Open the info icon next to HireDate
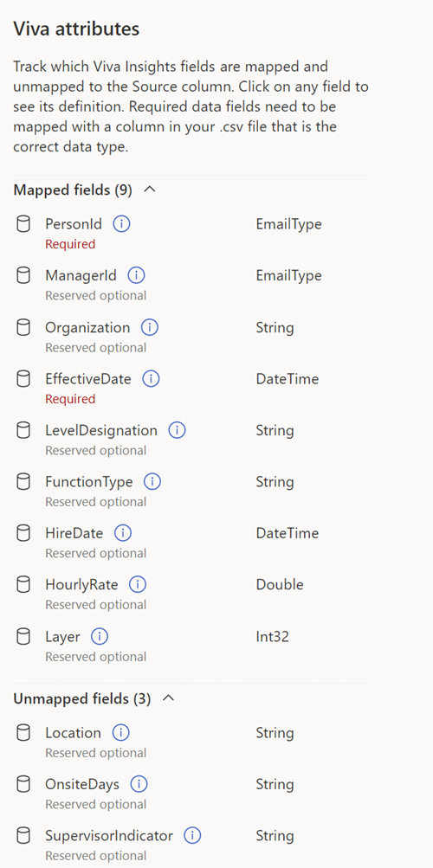Screen dimensions: 433x868 pos(123,534)
